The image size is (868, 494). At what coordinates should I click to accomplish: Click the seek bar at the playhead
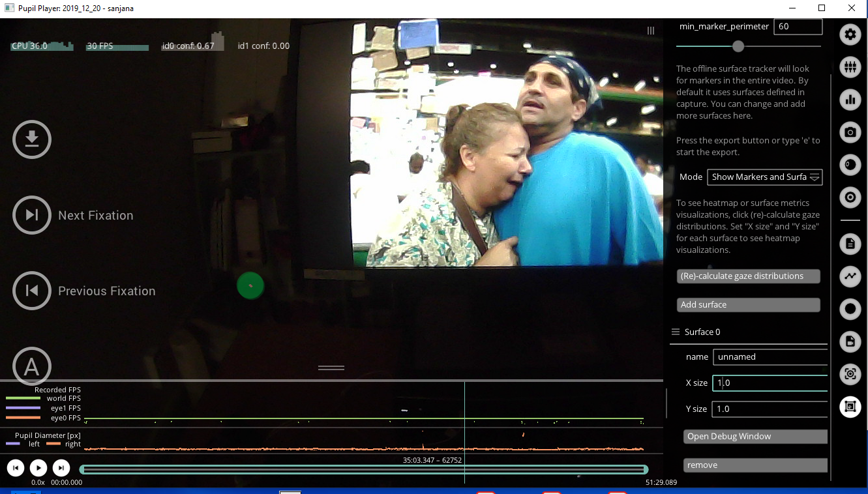pos(464,470)
